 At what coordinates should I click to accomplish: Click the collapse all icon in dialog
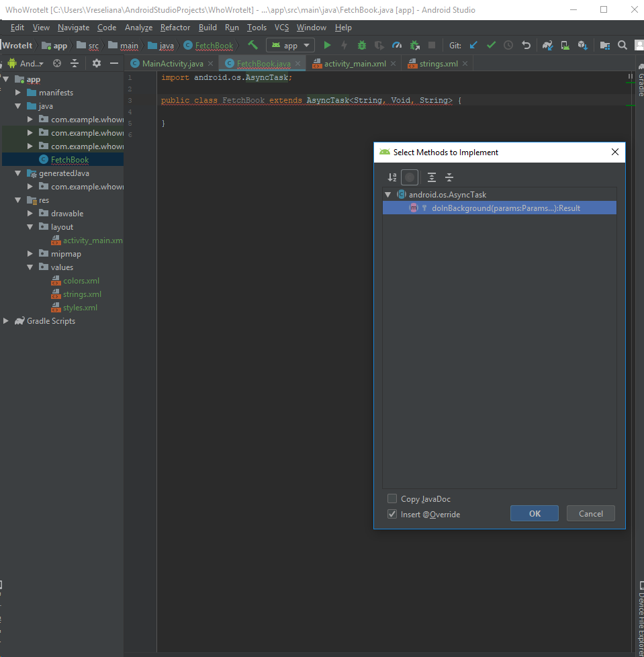pyautogui.click(x=449, y=177)
